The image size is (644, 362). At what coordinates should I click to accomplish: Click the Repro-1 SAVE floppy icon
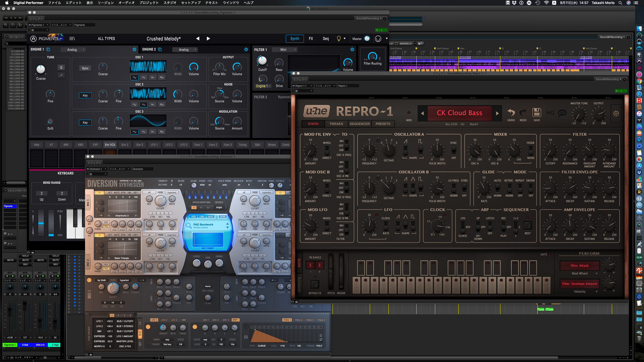pos(537,113)
